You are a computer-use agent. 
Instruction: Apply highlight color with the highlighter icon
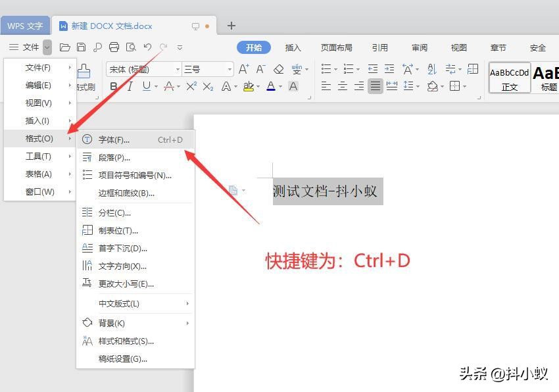pos(249,86)
